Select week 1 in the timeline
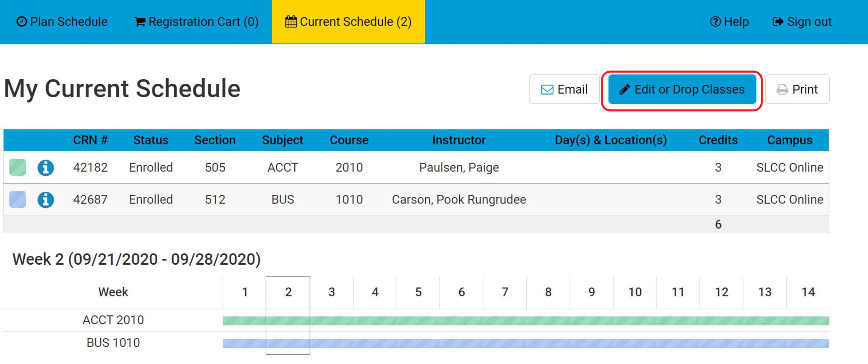The image size is (868, 364). point(245,292)
